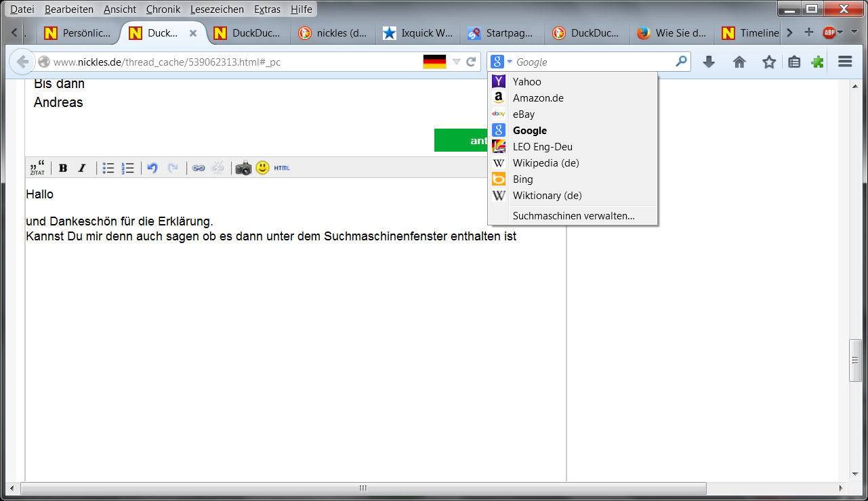The width and height of the screenshot is (868, 501).
Task: Open the search engine dropdown next to Google icon
Action: point(510,62)
